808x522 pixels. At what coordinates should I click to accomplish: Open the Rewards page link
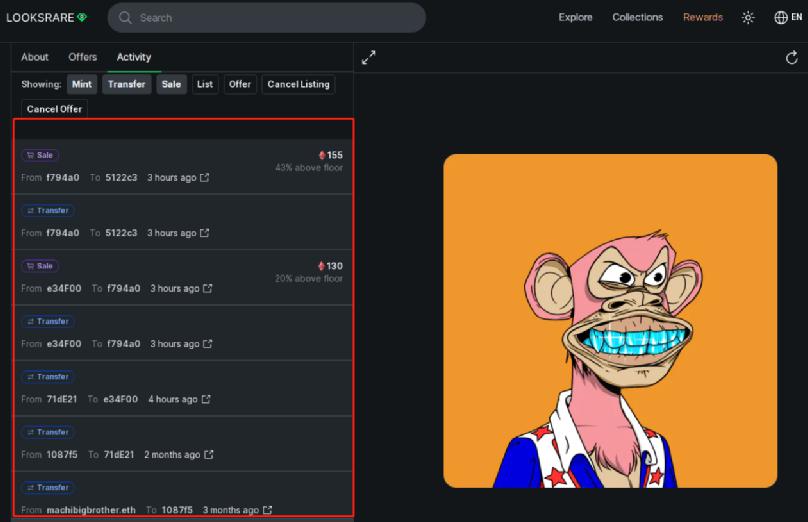pos(703,18)
